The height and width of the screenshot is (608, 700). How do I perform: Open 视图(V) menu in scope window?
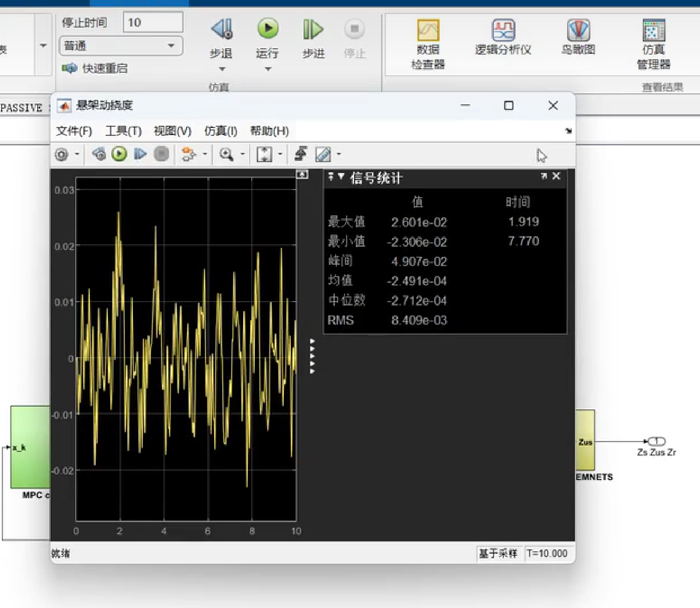click(172, 131)
